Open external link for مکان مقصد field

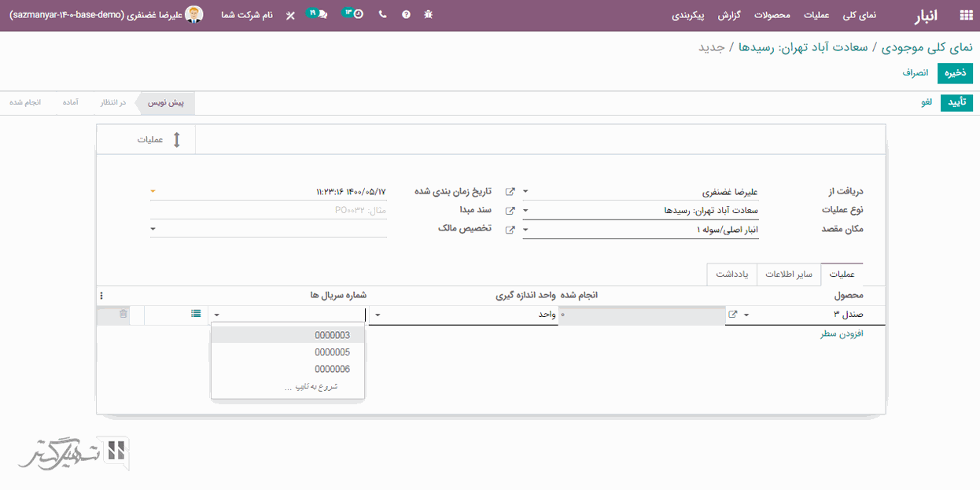(x=510, y=230)
